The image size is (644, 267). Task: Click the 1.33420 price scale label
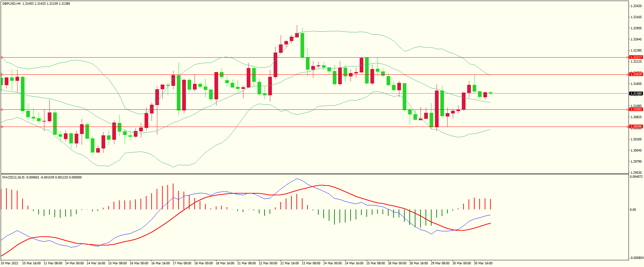(636, 6)
